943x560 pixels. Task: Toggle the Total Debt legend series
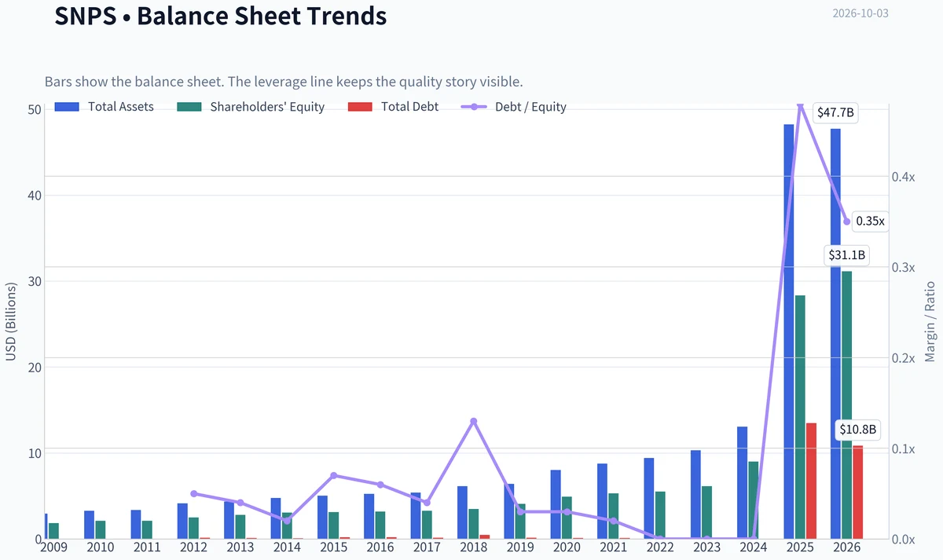click(x=393, y=107)
